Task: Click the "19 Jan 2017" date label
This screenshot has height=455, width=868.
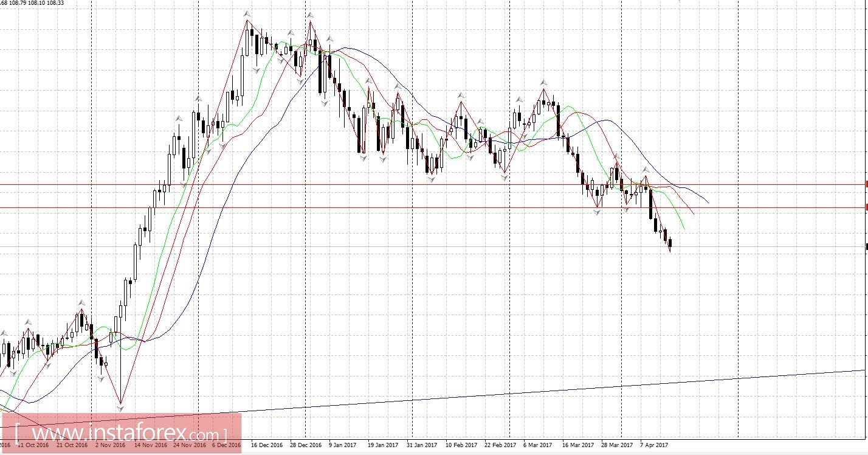Action: 383,445
